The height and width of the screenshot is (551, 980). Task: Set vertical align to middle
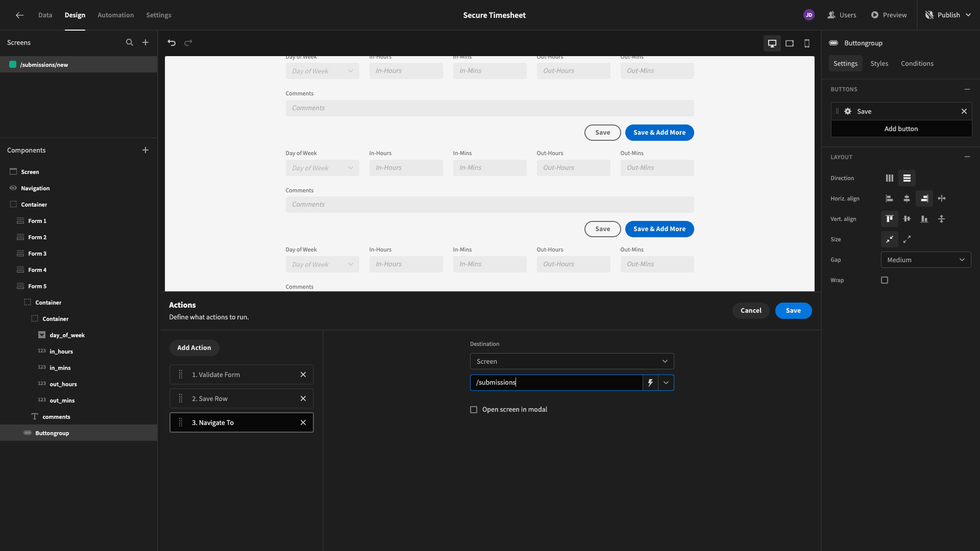907,219
